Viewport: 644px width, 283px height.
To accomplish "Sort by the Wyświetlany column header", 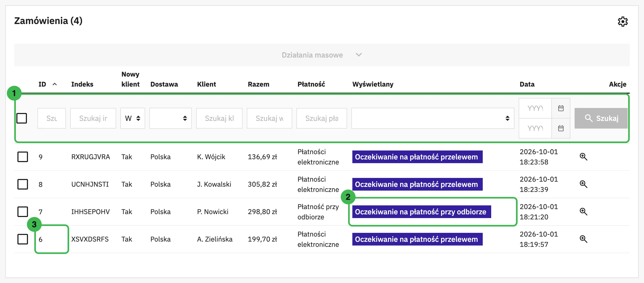I will pos(373,84).
